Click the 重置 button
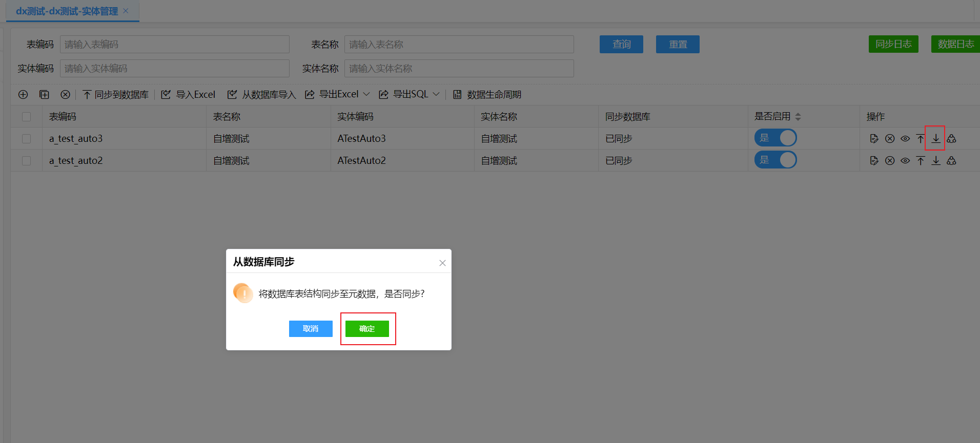Screen dimensions: 980x443 tap(678, 45)
